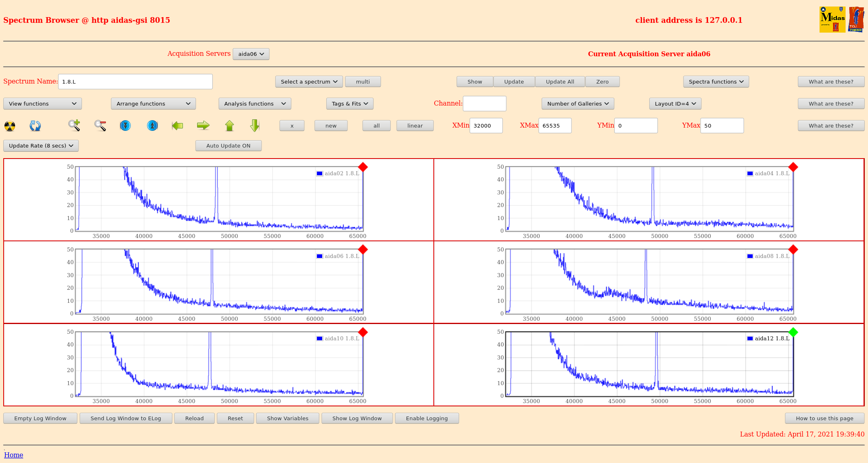Click the blue refresh arrows icon
This screenshot has height=463, width=868.
coord(35,126)
